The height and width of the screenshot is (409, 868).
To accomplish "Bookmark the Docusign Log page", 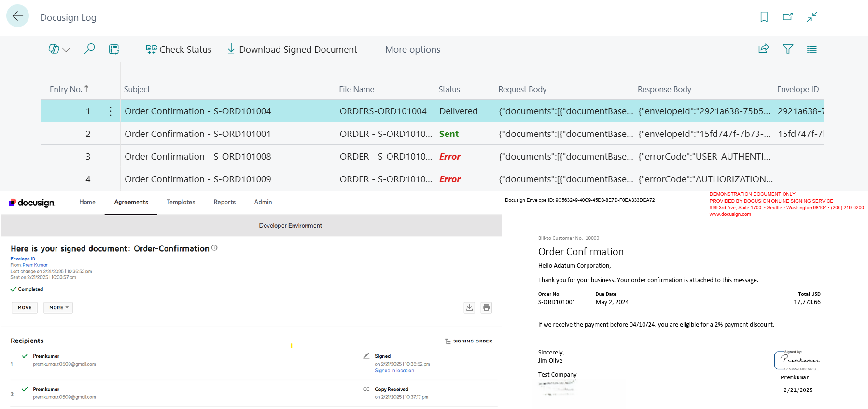I will (x=764, y=17).
